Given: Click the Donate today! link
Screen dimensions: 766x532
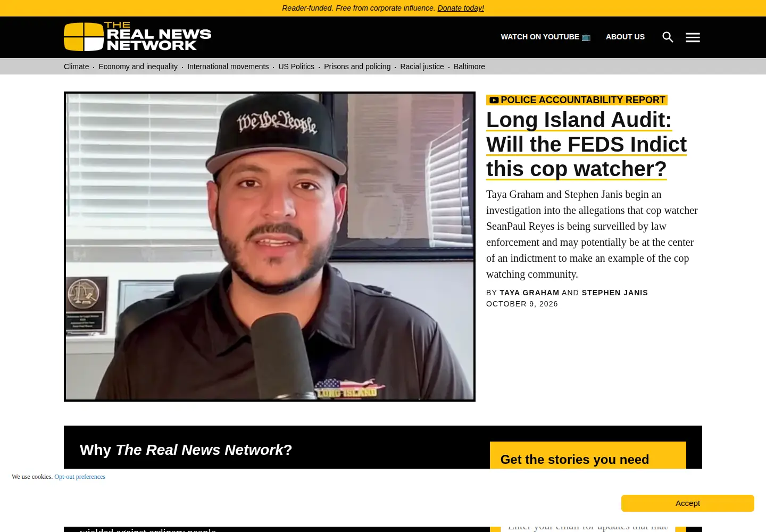Looking at the screenshot, I should [x=461, y=8].
